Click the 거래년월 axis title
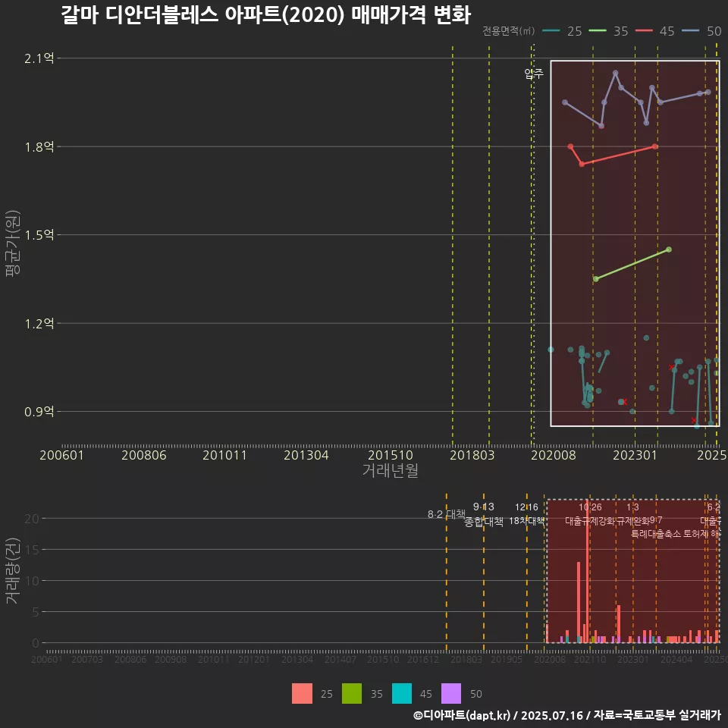This screenshot has width=728, height=728. point(391,470)
